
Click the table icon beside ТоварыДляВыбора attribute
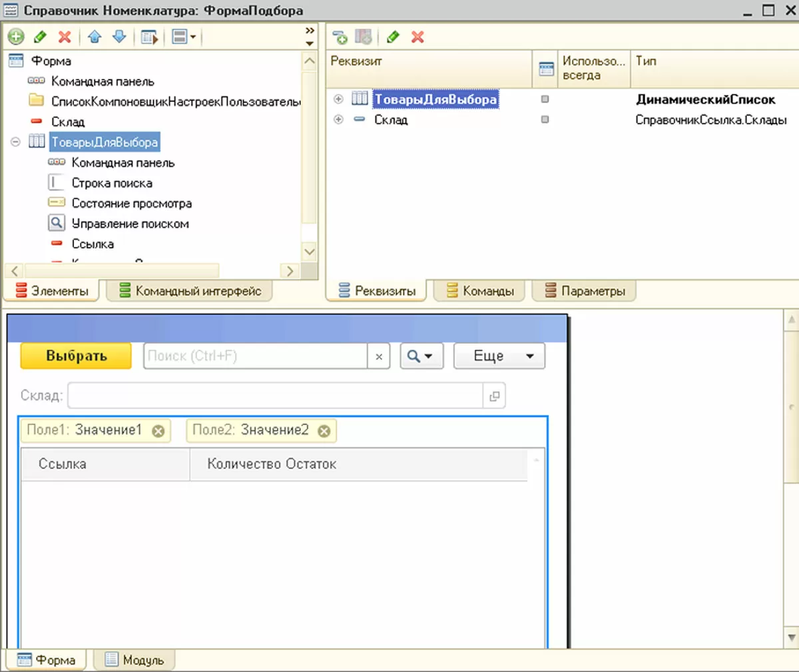click(x=360, y=99)
